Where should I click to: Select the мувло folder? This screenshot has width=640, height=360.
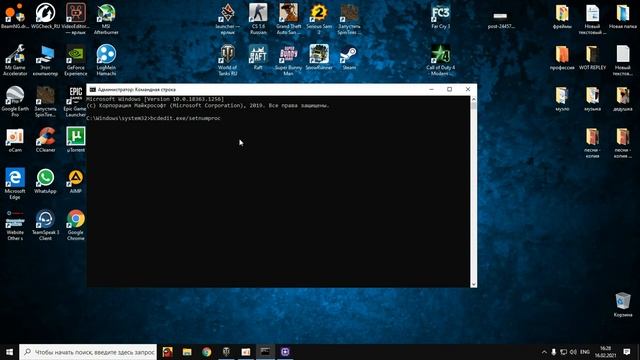[562, 98]
